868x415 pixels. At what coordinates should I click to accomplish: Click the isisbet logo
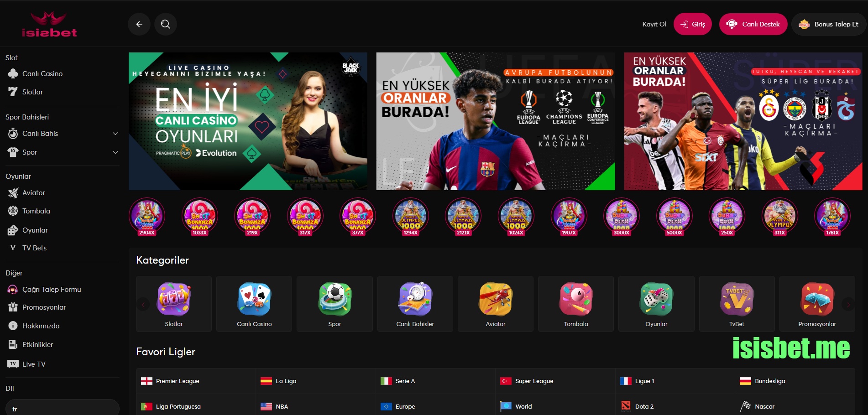[49, 24]
